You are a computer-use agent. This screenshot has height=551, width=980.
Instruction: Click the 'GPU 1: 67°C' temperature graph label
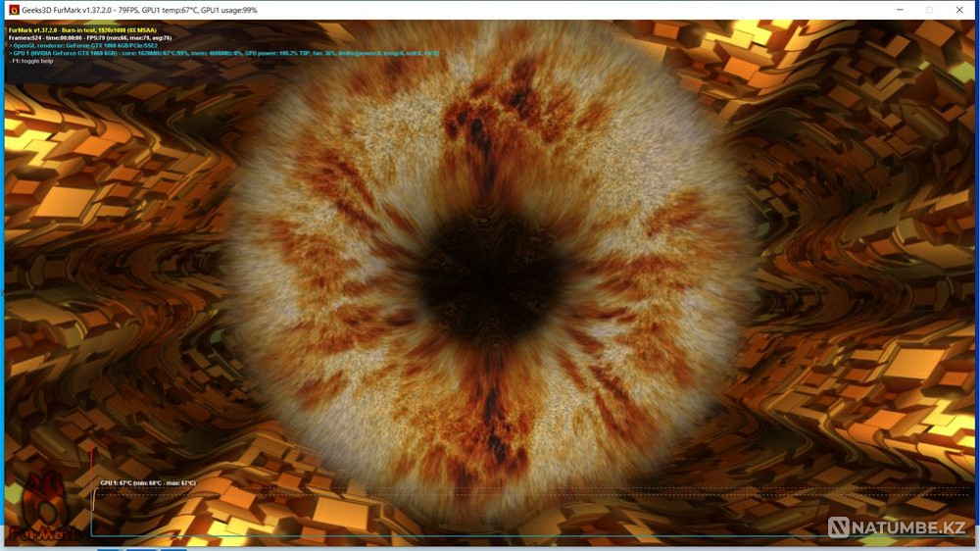tap(148, 482)
